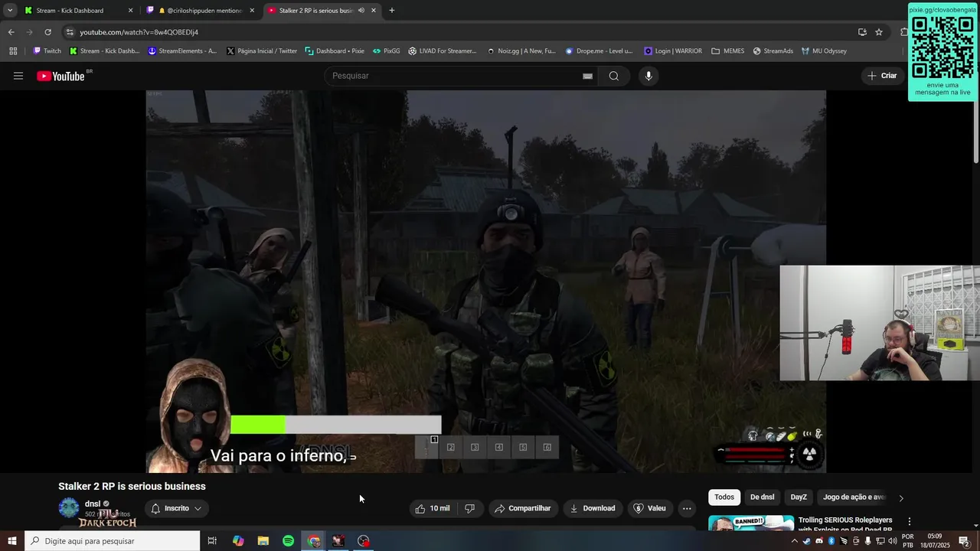The height and width of the screenshot is (551, 980).
Task: Open the Copilot taskbar icon
Action: [x=238, y=541]
